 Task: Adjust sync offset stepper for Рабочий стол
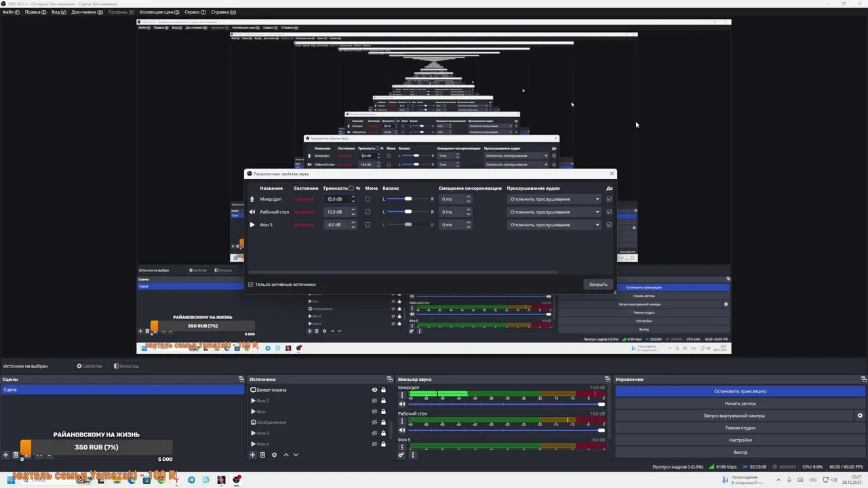click(x=468, y=211)
